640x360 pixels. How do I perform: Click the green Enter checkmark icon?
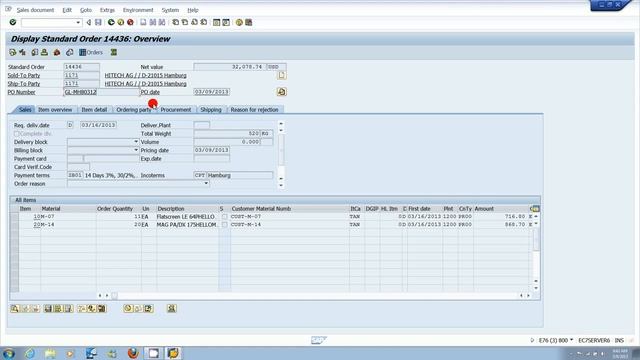click(13, 22)
